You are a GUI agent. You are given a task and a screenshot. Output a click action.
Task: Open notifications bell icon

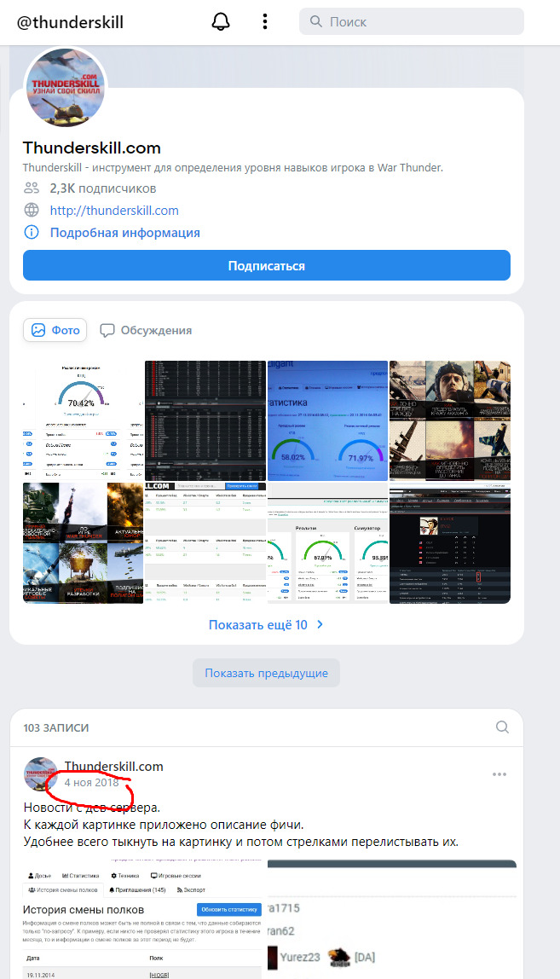[x=221, y=22]
